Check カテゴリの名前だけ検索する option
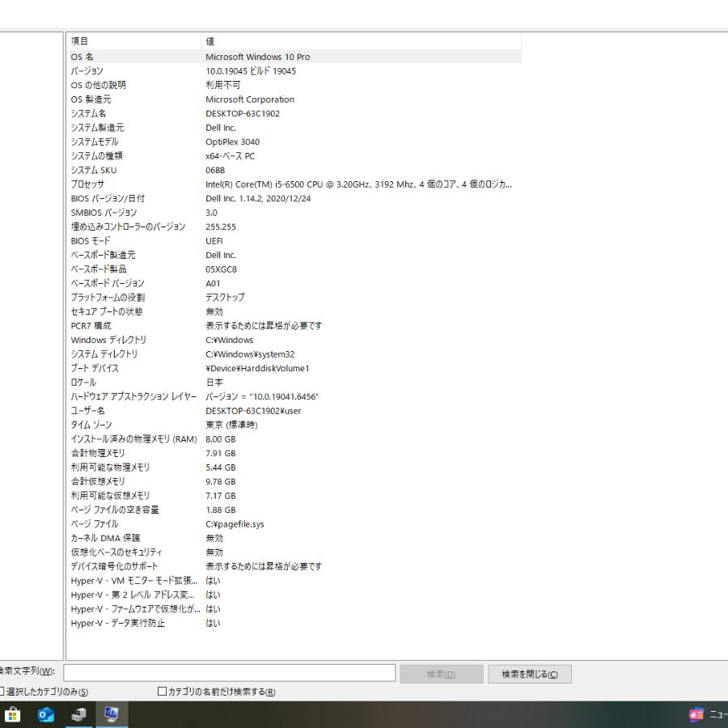The image size is (728, 728). (159, 692)
